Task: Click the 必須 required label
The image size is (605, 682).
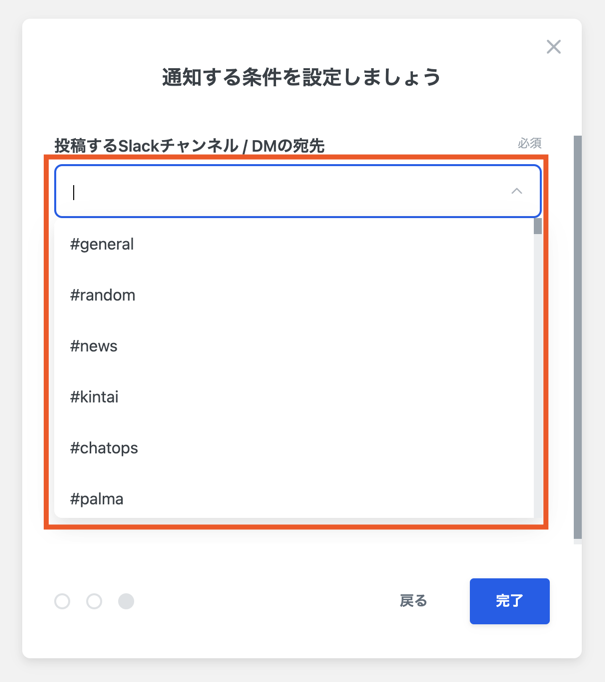Action: 529,143
